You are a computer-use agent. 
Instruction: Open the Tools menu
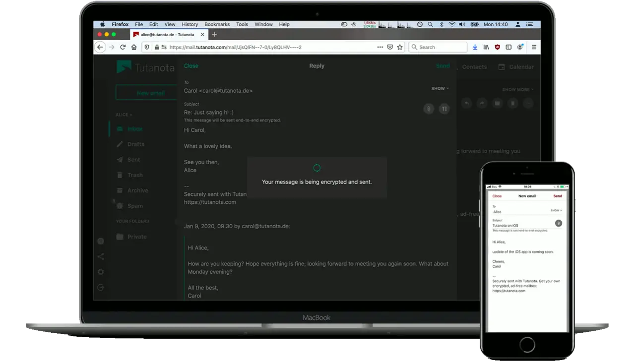pyautogui.click(x=242, y=24)
